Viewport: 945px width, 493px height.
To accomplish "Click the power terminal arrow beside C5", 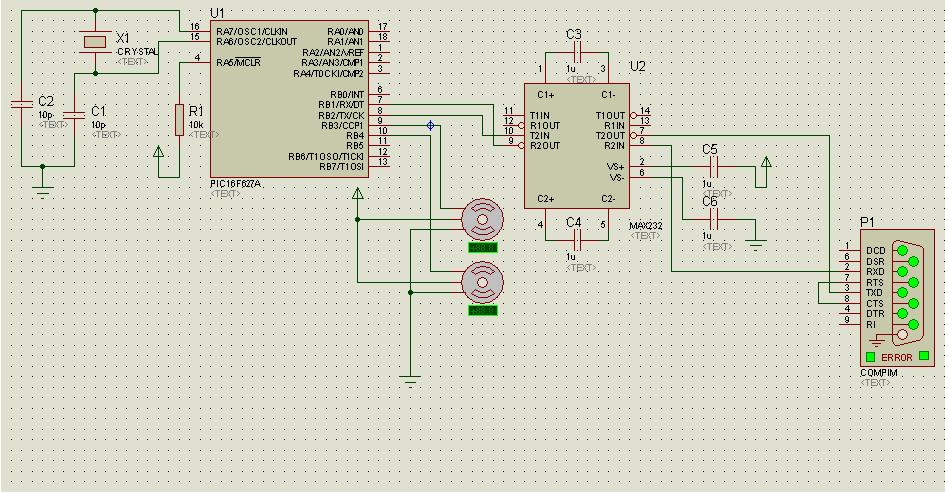I will [x=766, y=163].
